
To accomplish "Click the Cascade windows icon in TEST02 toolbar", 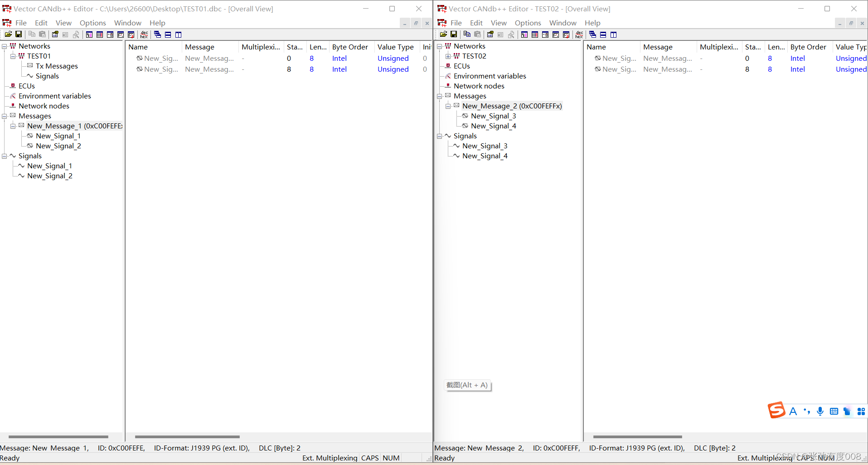I will pos(592,34).
